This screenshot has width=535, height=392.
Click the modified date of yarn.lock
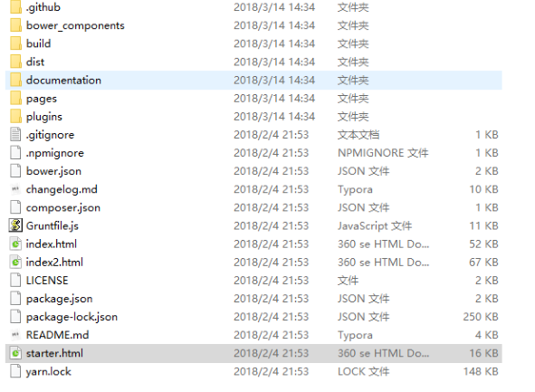click(x=272, y=371)
